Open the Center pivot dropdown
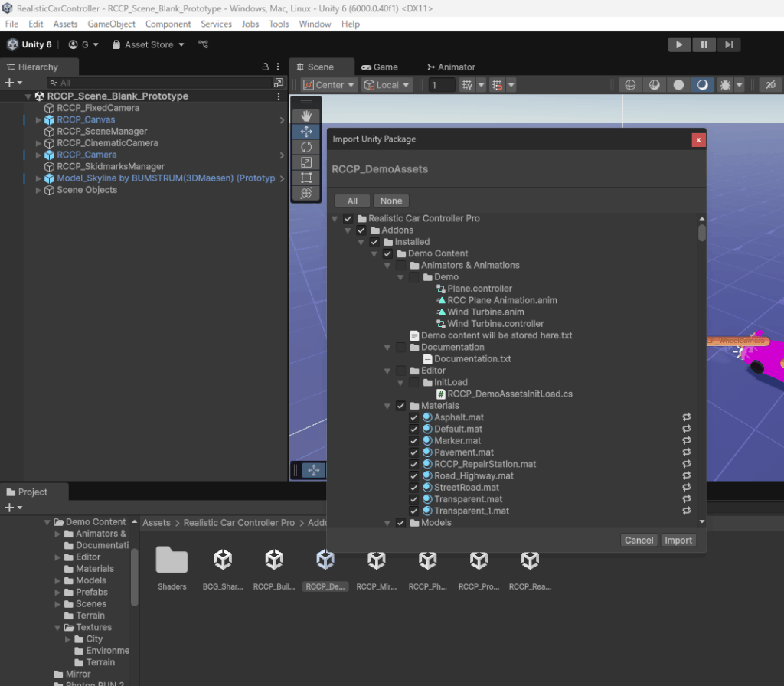 pos(329,85)
